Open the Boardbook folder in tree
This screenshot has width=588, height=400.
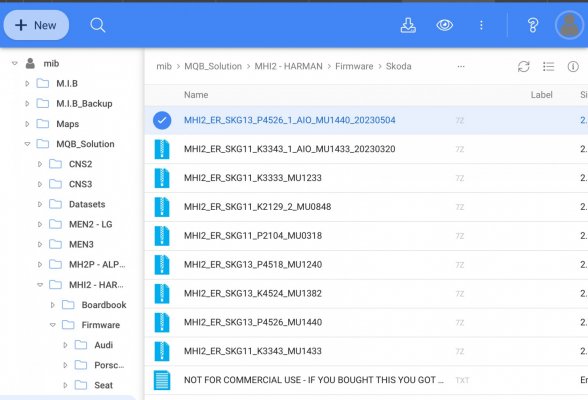tap(104, 305)
